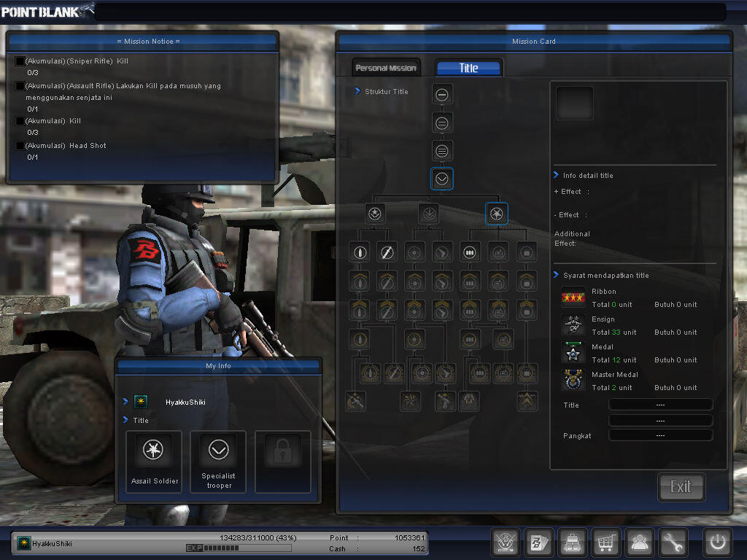Click the HyakkuShiki rank badge in My Info

coord(141,402)
